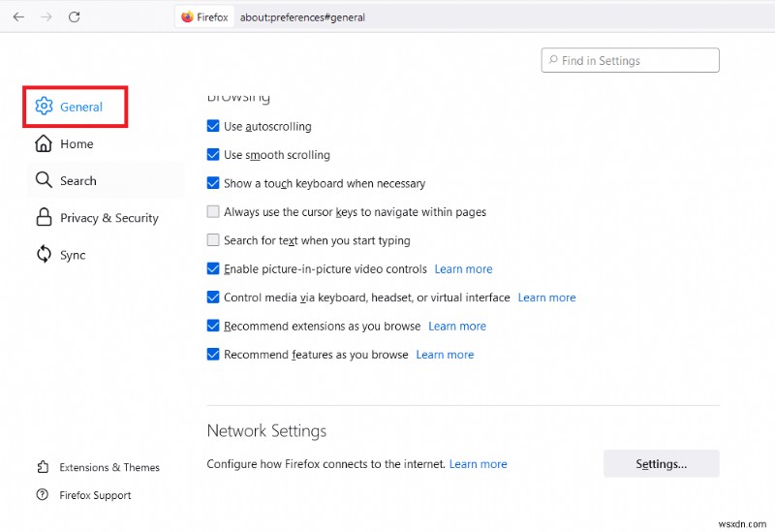Check Search for text when you start typing
This screenshot has width=775, height=532.
(x=213, y=240)
